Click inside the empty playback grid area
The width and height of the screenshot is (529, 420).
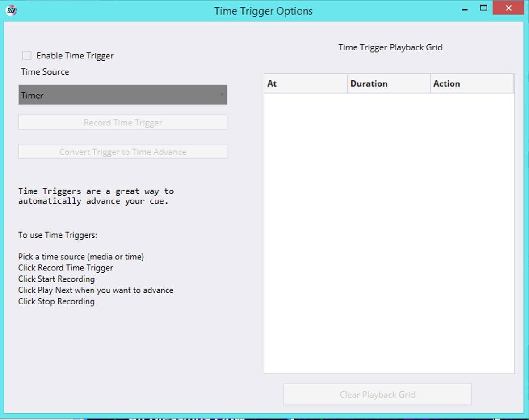click(x=389, y=232)
